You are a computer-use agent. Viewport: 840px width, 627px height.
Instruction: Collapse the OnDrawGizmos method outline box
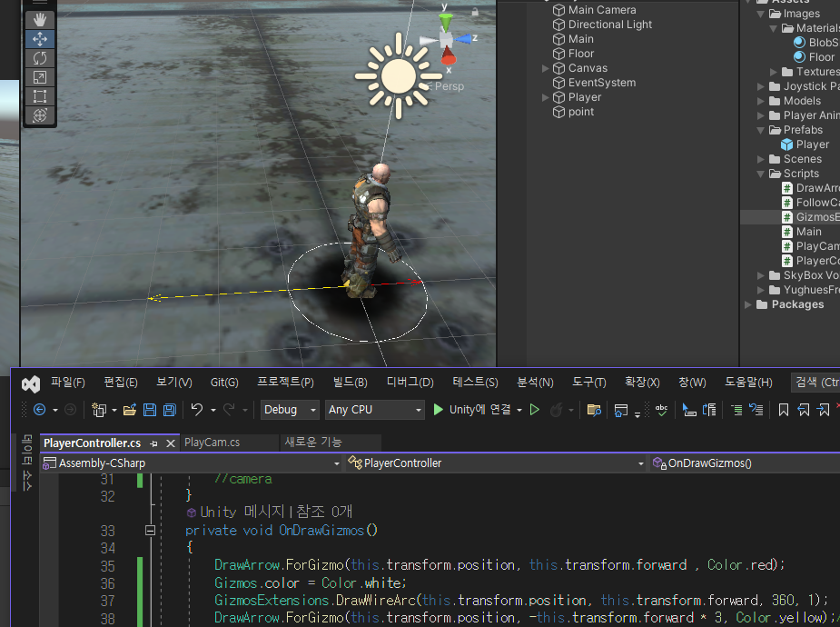click(151, 531)
